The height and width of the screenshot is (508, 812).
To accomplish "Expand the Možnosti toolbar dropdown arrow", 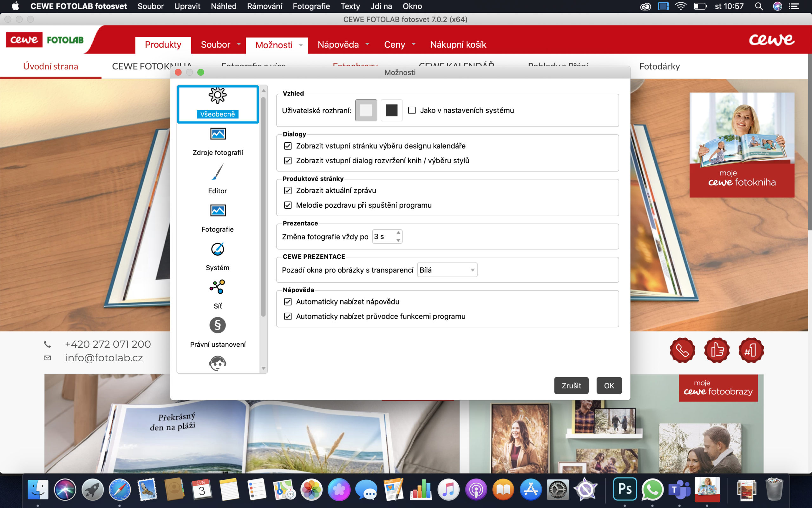I will click(301, 45).
